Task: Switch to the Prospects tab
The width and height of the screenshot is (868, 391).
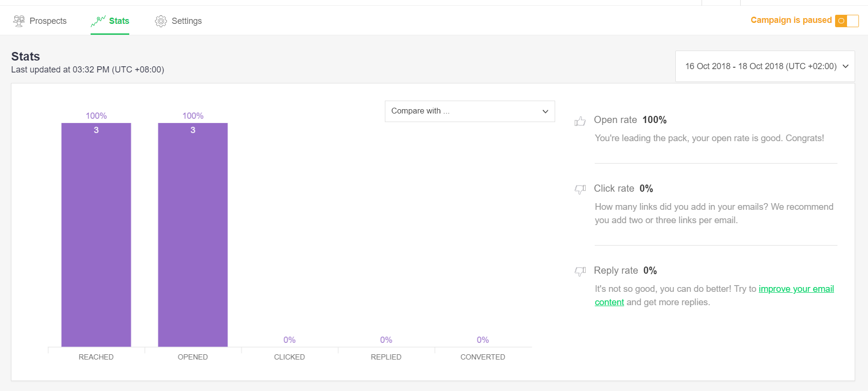Action: (x=48, y=21)
